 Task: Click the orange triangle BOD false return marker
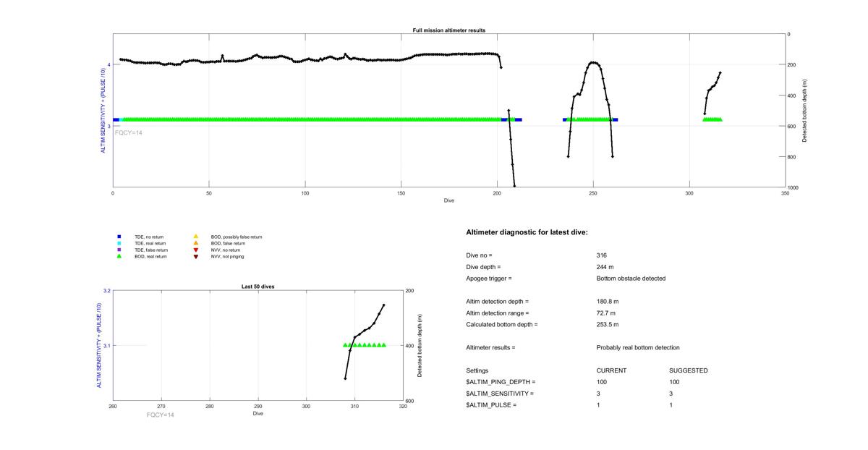tap(195, 243)
